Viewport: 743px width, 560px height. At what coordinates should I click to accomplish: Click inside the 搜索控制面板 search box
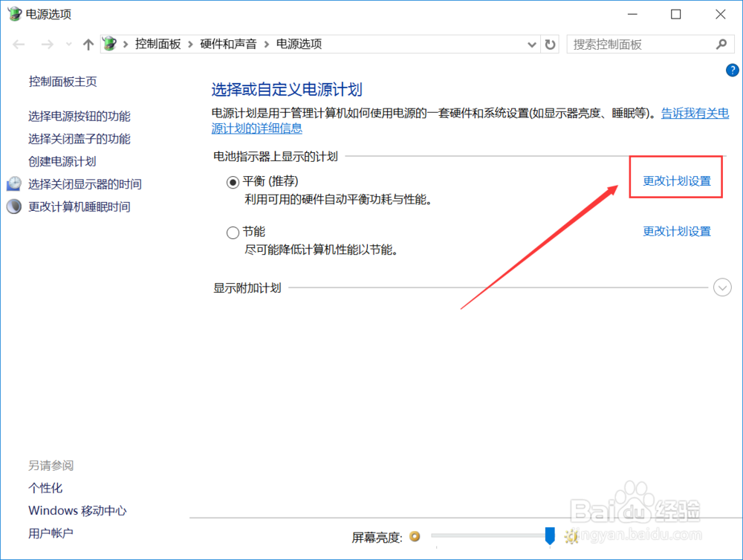[x=639, y=45]
